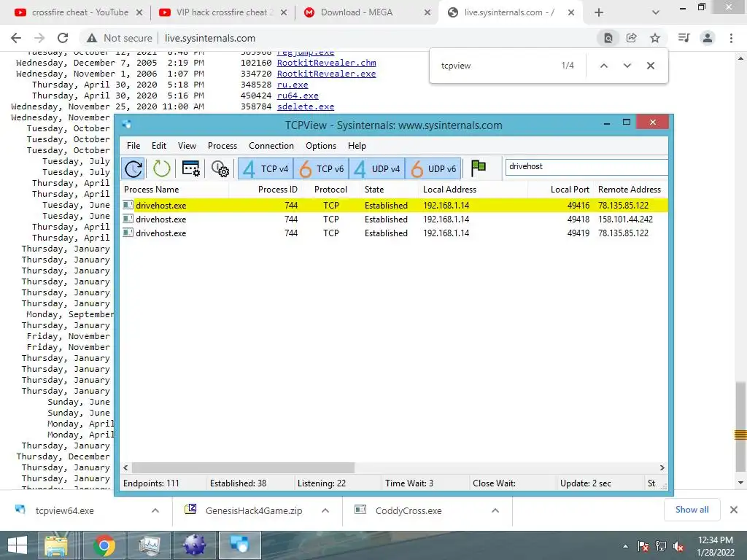Open Chrome tab search dropdown
This screenshot has width=747, height=560.
656,13
